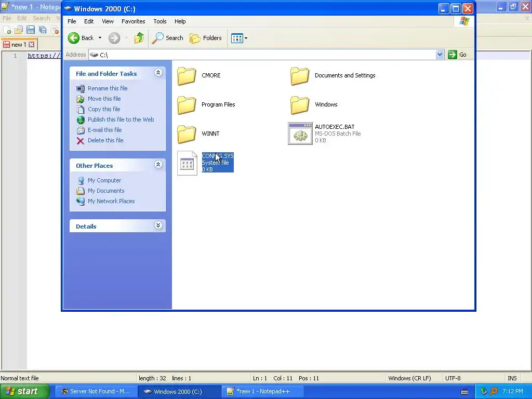Select the new 1 tab in Notepad++
The width and height of the screenshot is (532, 399).
(19, 45)
